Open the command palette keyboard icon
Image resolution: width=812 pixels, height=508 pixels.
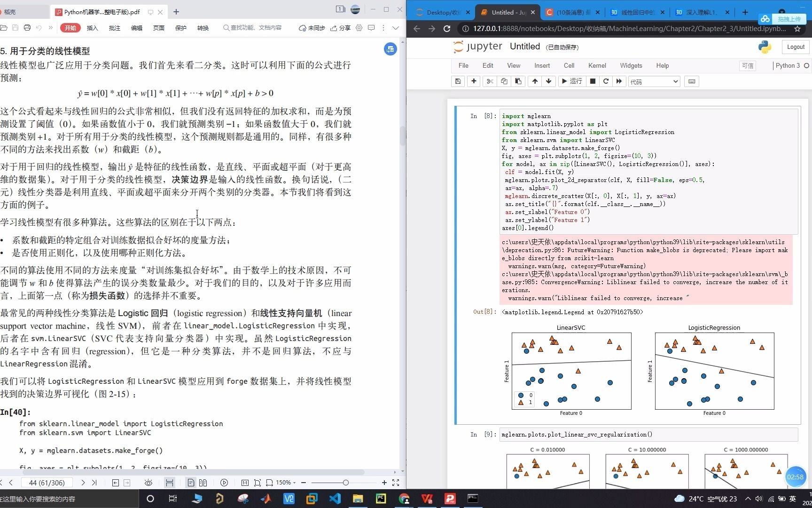[x=692, y=81]
